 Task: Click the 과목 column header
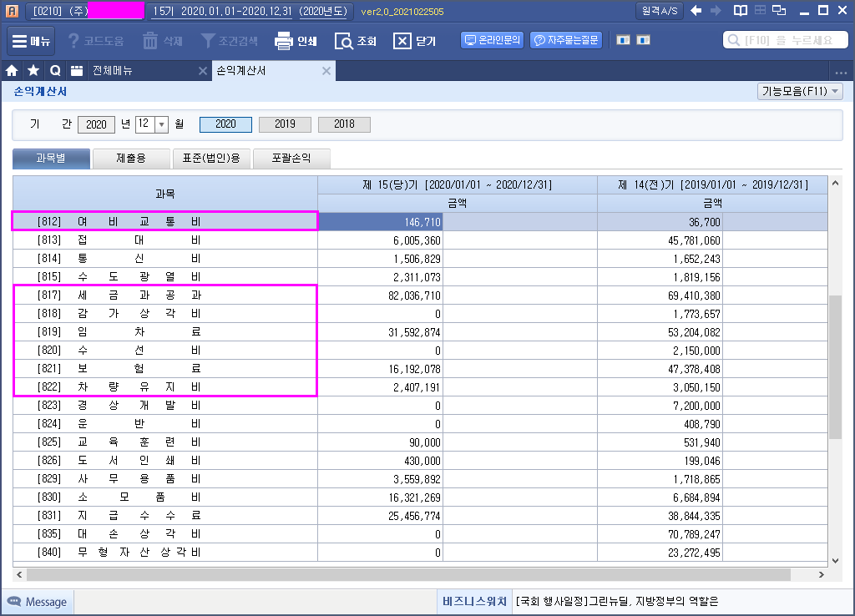pyautogui.click(x=165, y=194)
